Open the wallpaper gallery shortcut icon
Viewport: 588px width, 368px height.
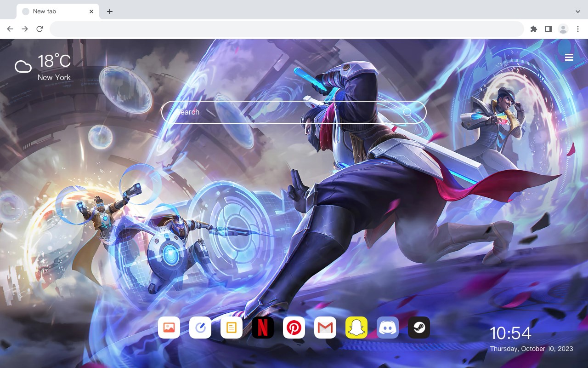tap(169, 328)
